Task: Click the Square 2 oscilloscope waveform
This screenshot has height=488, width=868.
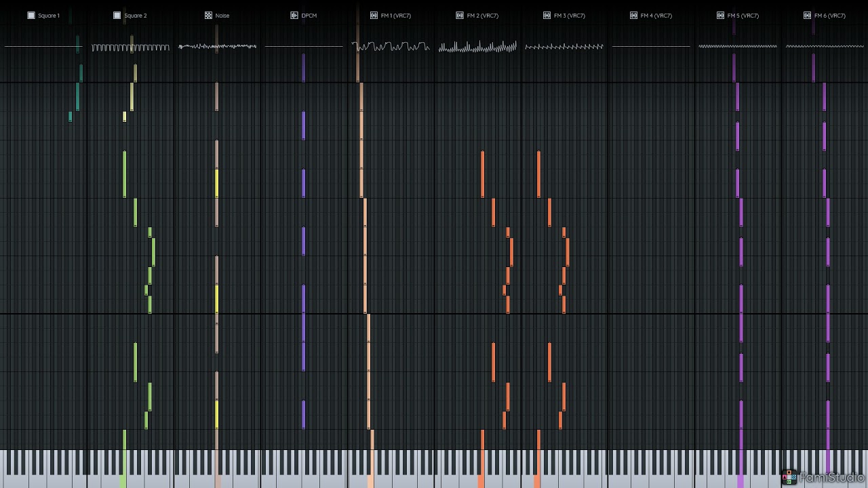Action: click(x=130, y=47)
